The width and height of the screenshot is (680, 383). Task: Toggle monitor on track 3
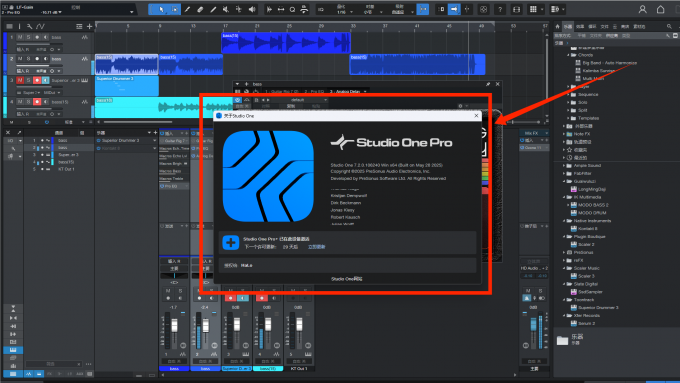pos(45,80)
